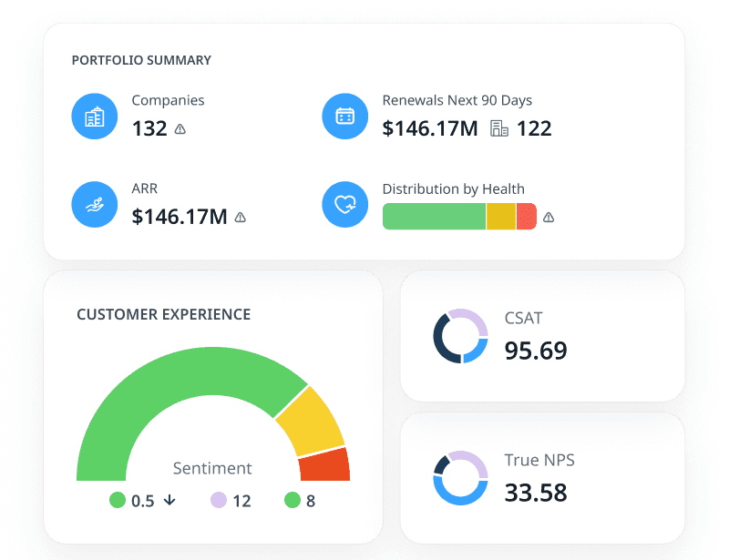Toggle the green 0.5 sentiment legend dot
Image resolution: width=729 pixels, height=560 pixels.
[117, 500]
